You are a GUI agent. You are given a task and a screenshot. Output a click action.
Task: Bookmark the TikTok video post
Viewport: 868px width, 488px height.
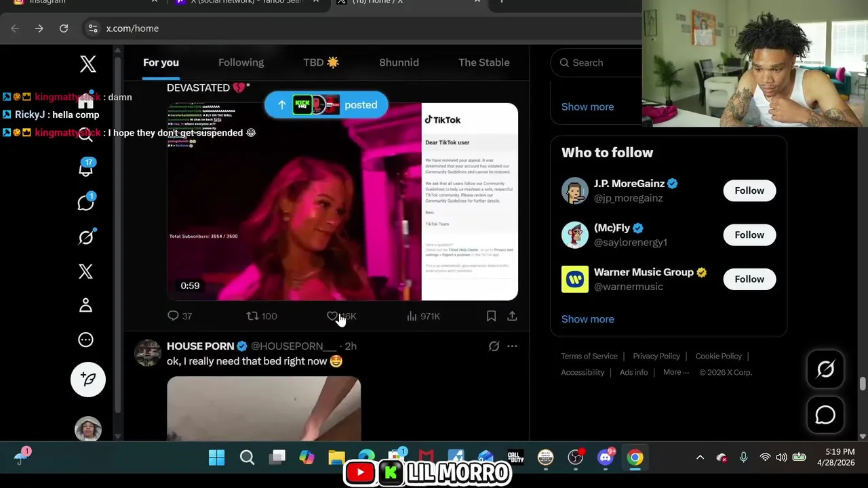pyautogui.click(x=491, y=316)
